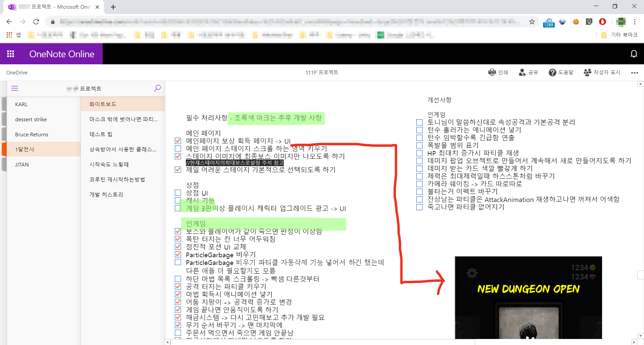The image size is (644, 345).
Task: Click the NEW DUNGEON OPEN image
Action: pyautogui.click(x=528, y=297)
